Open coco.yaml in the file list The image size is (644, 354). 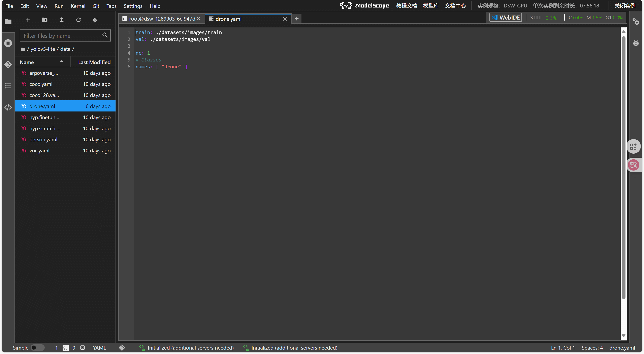[41, 84]
